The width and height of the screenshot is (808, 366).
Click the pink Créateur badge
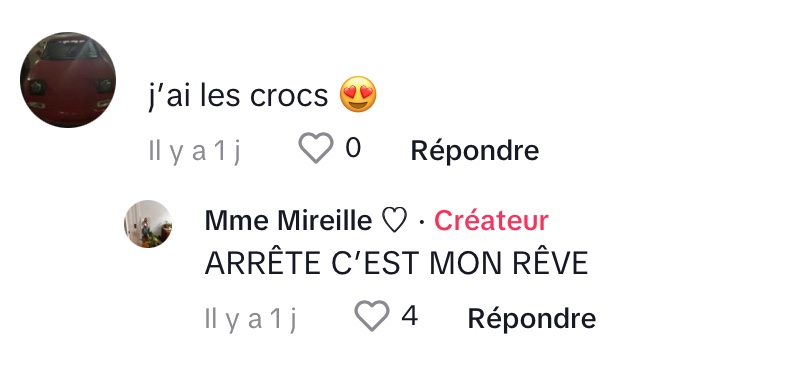click(491, 221)
